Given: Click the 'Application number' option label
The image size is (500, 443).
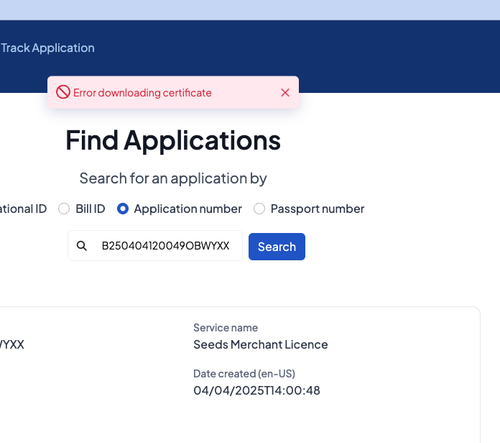Looking at the screenshot, I should pyautogui.click(x=188, y=209).
